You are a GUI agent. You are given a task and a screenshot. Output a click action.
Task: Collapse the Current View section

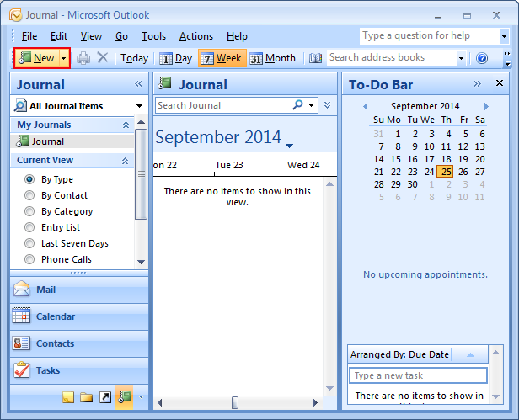coord(125,161)
